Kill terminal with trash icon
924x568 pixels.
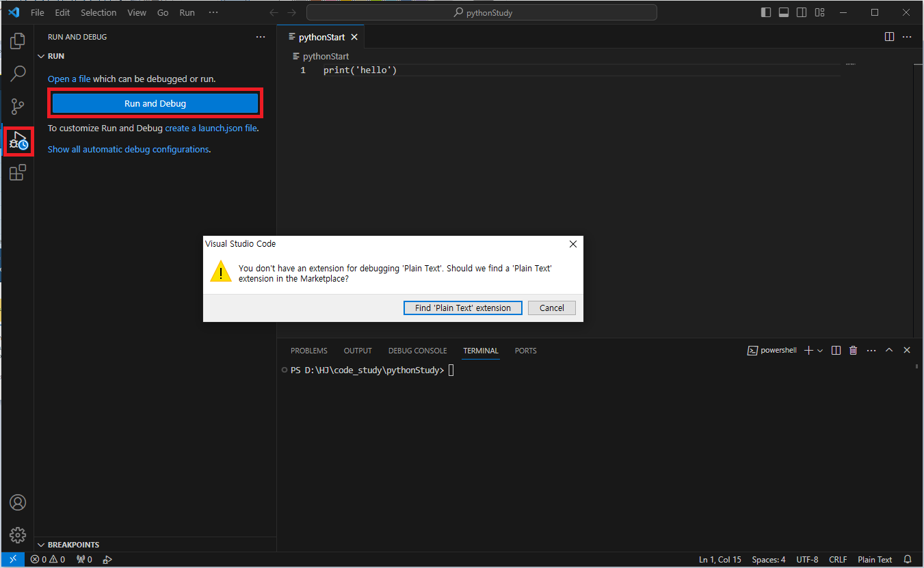(x=853, y=350)
